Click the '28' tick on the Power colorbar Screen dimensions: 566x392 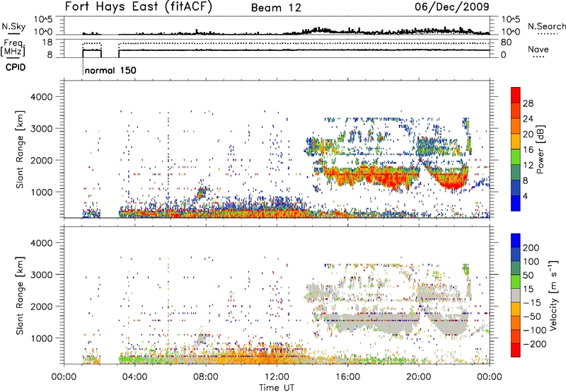point(528,103)
